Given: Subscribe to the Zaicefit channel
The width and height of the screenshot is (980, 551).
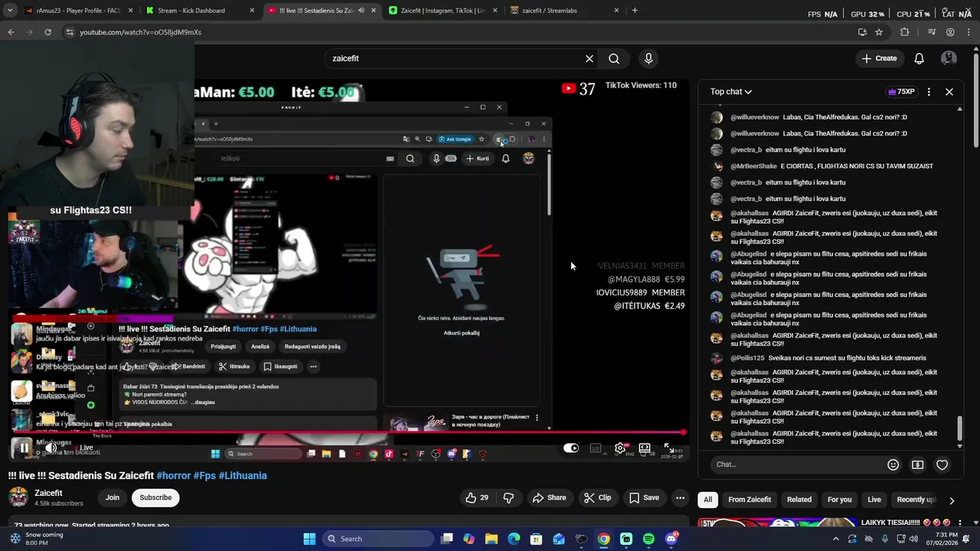Looking at the screenshot, I should point(155,497).
